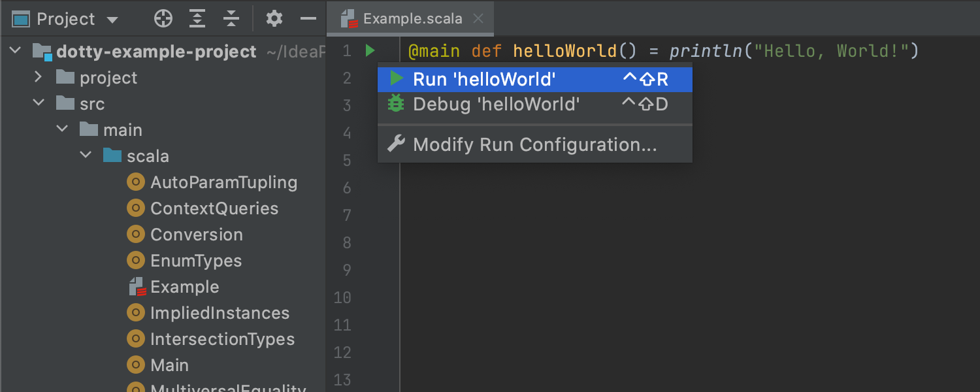Click line number 13 in the gutter
The width and height of the screenshot is (980, 392).
[x=342, y=380]
